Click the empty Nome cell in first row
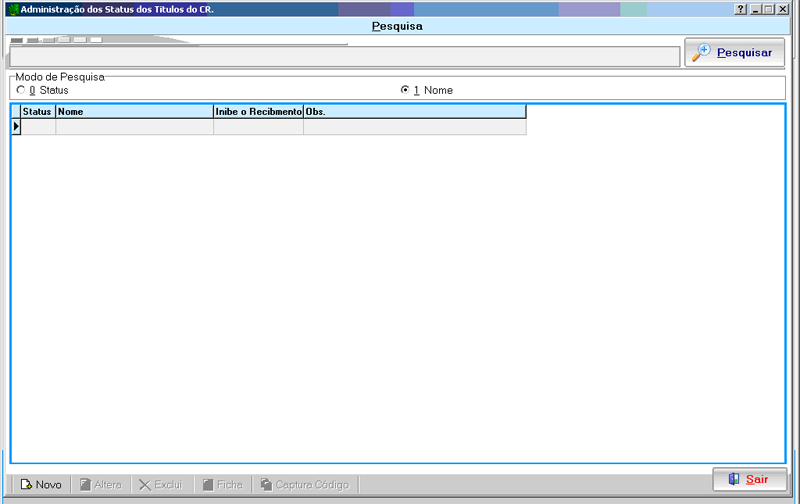Screen dimensions: 800x504 pos(134,127)
